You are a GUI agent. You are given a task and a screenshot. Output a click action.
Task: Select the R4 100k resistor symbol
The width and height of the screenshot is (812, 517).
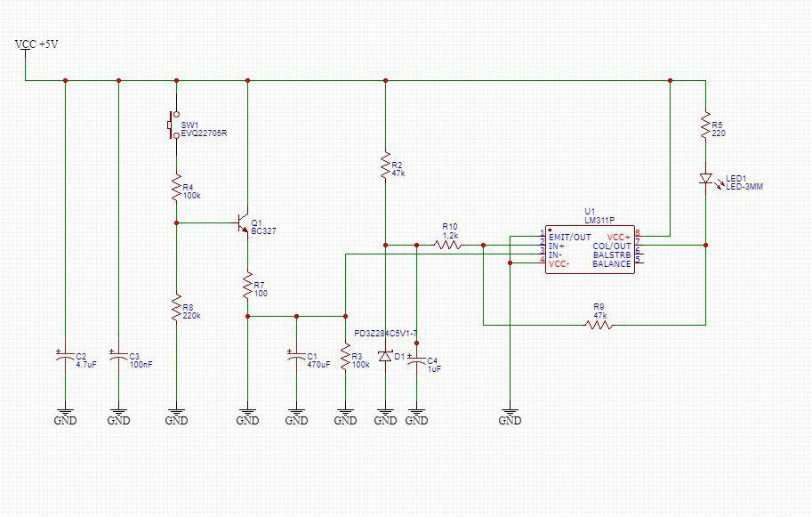coord(176,188)
